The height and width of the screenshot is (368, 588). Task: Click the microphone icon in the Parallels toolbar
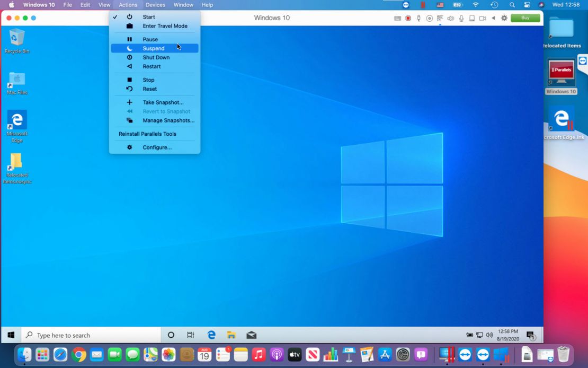coord(461,17)
